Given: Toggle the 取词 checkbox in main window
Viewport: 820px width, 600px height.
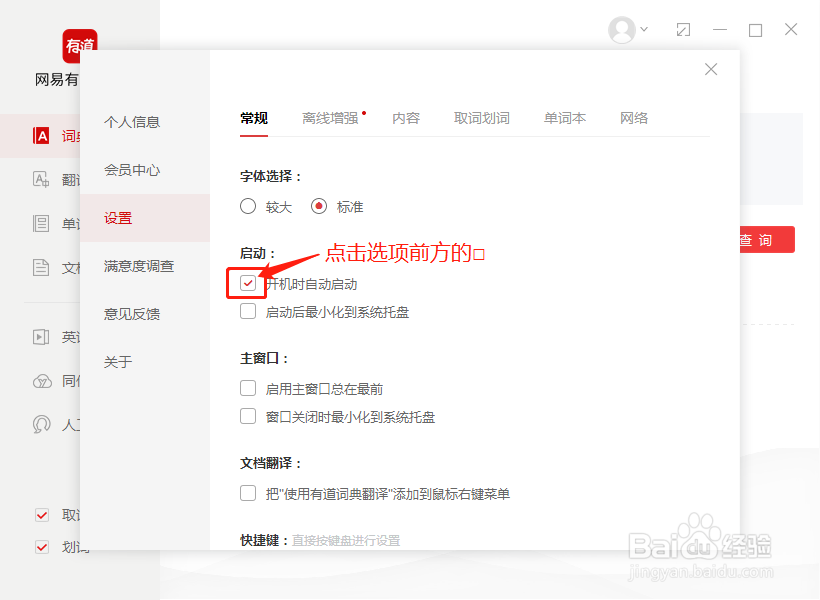Looking at the screenshot, I should pos(42,515).
